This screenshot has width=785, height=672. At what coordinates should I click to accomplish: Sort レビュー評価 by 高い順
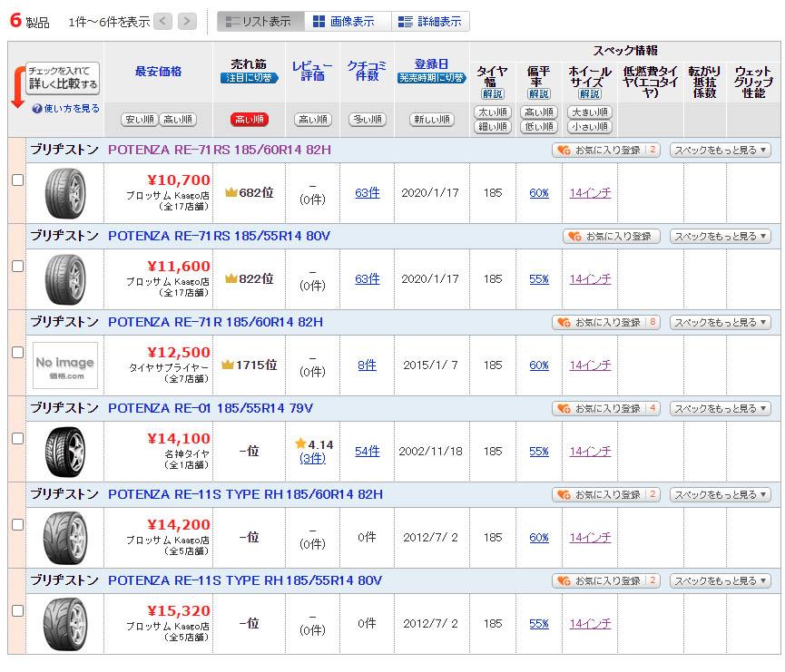tap(312, 120)
